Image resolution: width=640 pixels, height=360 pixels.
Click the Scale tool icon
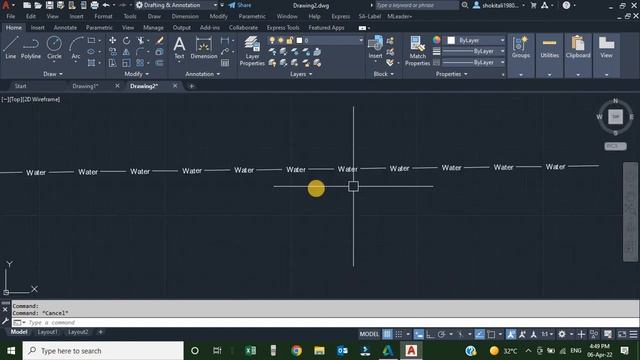pos(127,63)
